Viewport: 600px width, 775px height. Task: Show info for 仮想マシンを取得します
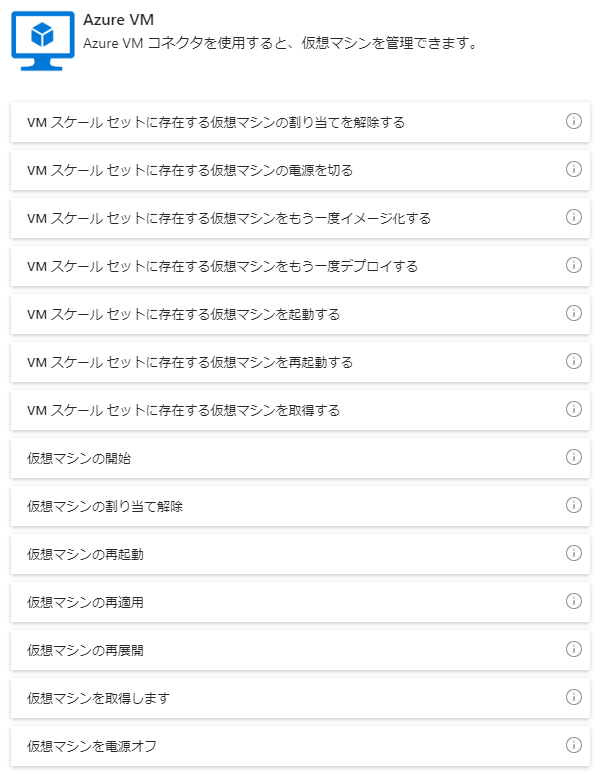coord(573,697)
